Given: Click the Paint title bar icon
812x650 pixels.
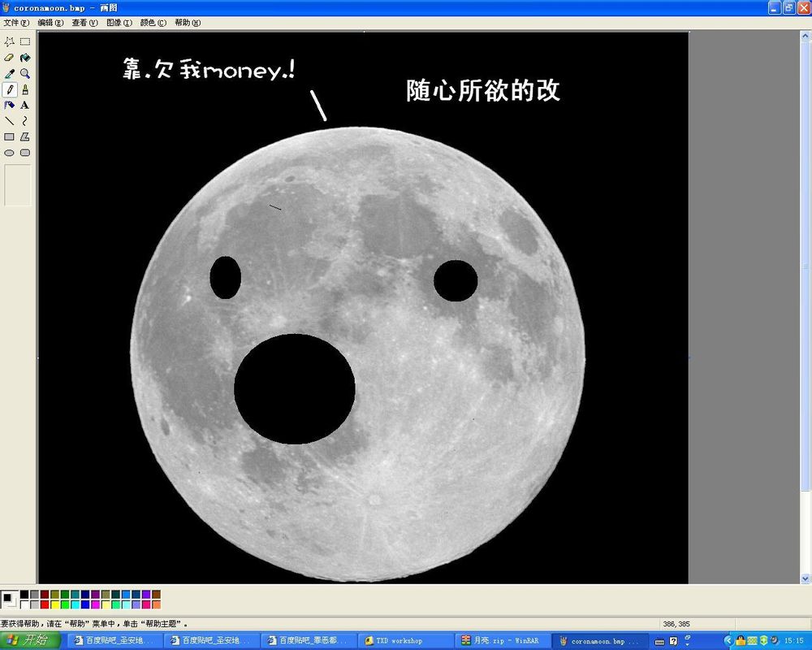Looking at the screenshot, I should pos(6,7).
